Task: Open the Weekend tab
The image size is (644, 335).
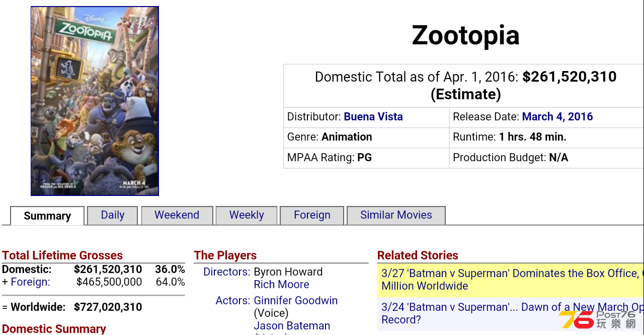Action: point(177,215)
